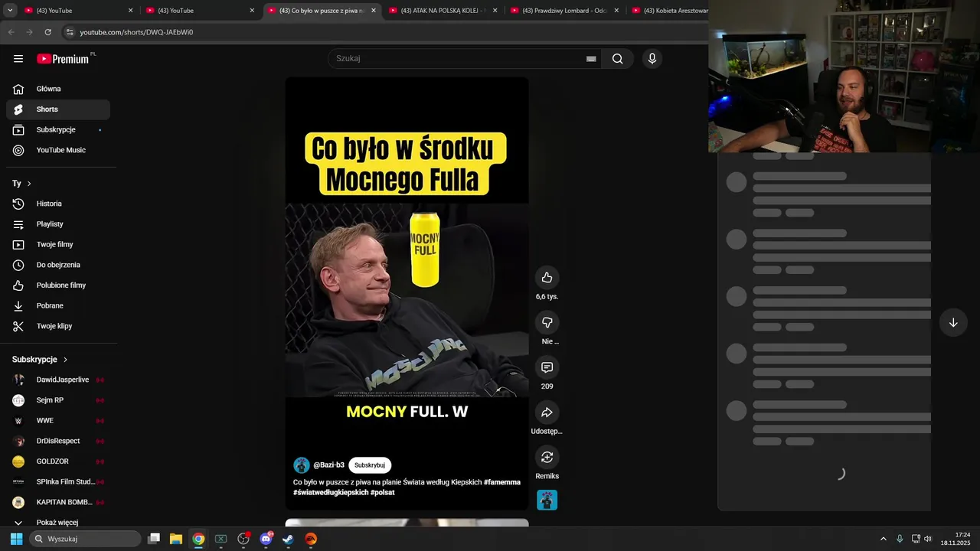Screen dimensions: 980x551
Task: Open the Do obejrzenia watch later list
Action: [58, 265]
